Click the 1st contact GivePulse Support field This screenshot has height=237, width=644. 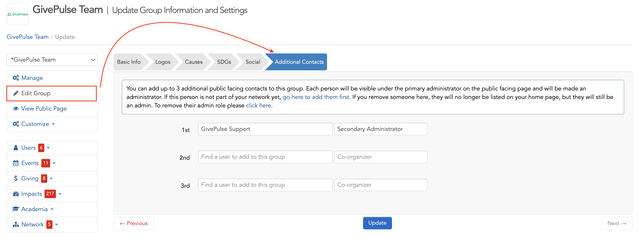click(x=265, y=129)
